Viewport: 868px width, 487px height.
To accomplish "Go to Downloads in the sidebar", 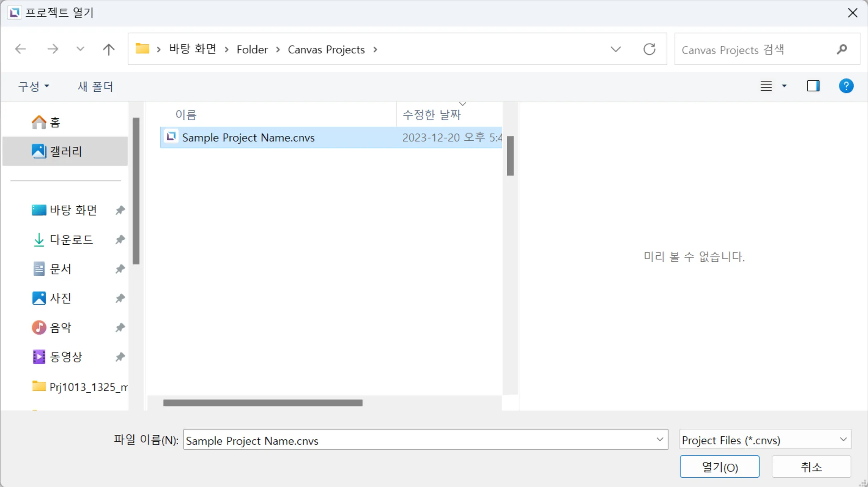I will (71, 239).
